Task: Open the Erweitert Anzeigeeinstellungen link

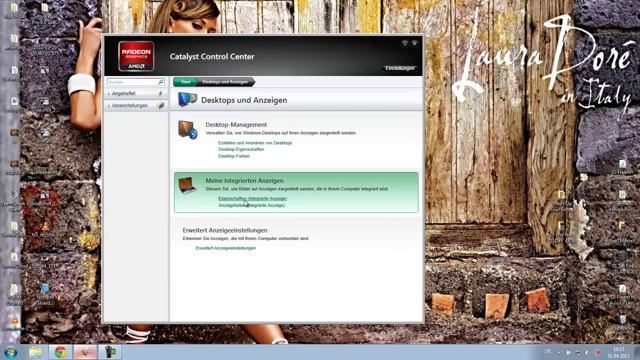Action: tap(226, 248)
